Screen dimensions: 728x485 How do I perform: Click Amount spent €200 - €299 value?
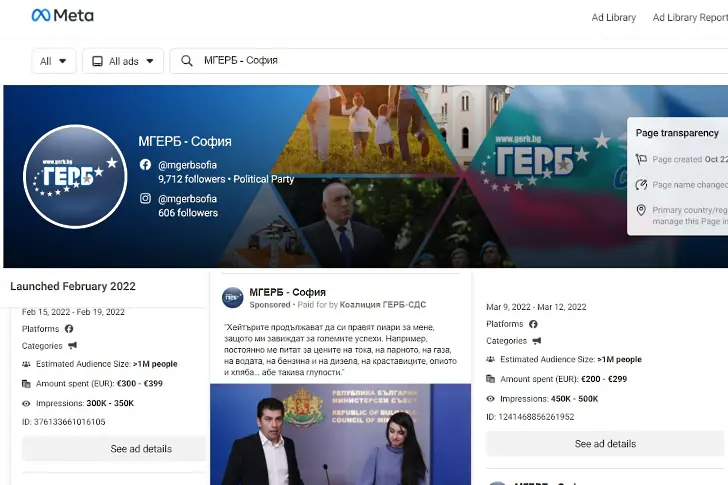point(604,379)
